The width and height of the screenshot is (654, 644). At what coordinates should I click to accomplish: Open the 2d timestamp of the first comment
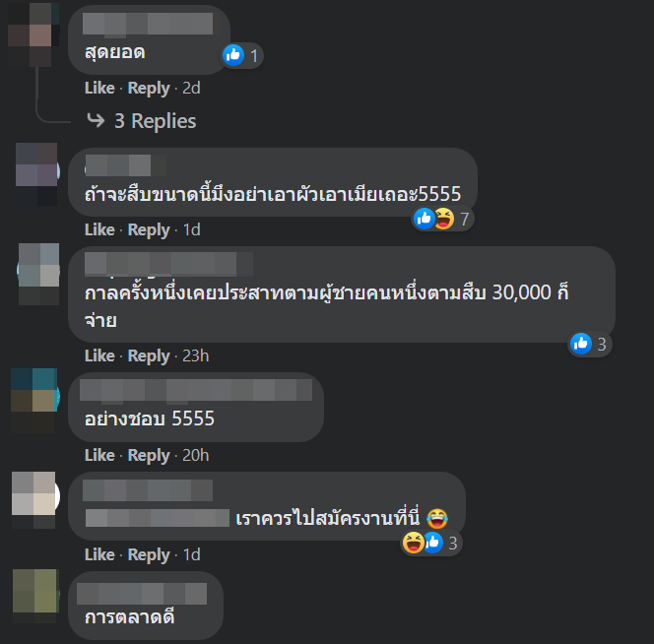pos(191,88)
